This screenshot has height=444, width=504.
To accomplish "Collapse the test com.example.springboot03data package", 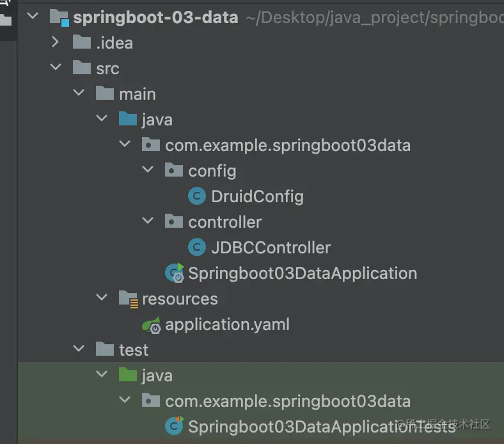I will click(125, 400).
